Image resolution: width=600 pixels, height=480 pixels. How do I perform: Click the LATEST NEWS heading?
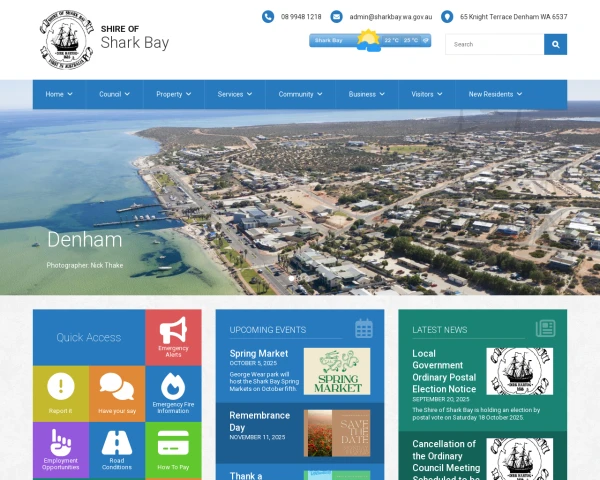[x=440, y=330]
